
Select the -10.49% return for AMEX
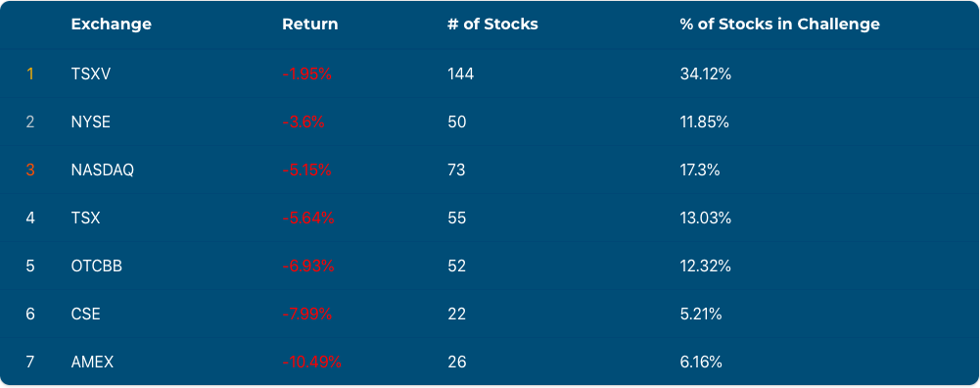pyautogui.click(x=311, y=362)
